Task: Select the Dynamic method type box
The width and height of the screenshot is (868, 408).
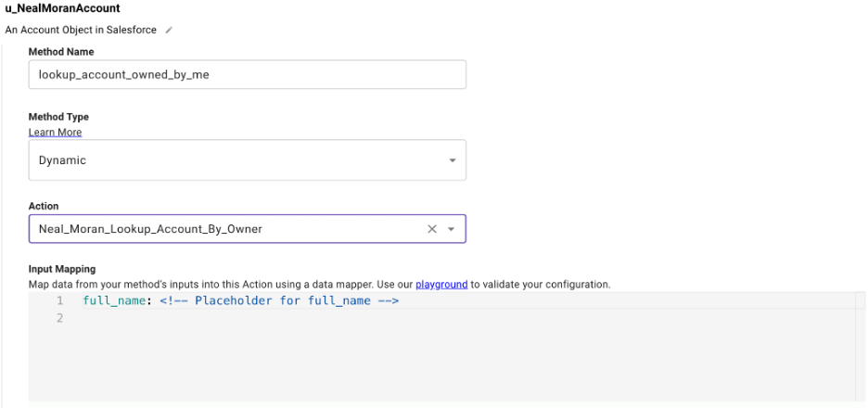Action: (248, 160)
